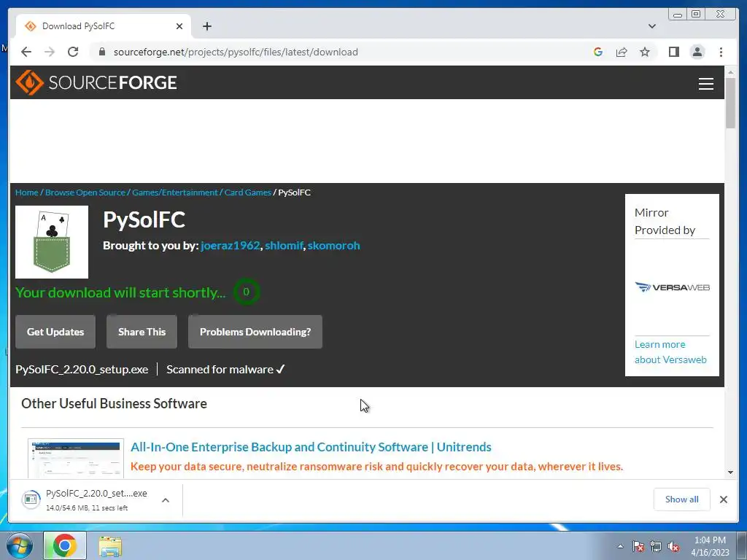This screenshot has width=747, height=560.
Task: Click the page scrollbar down arrow
Action: pos(730,472)
